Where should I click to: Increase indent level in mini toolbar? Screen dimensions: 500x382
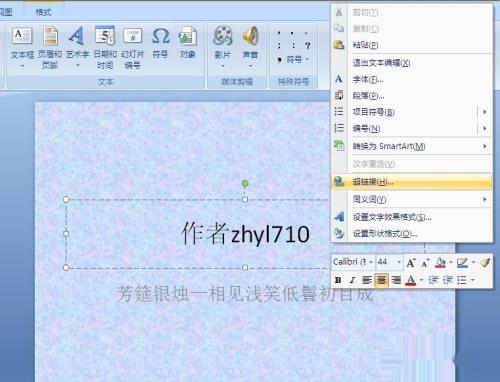click(447, 280)
